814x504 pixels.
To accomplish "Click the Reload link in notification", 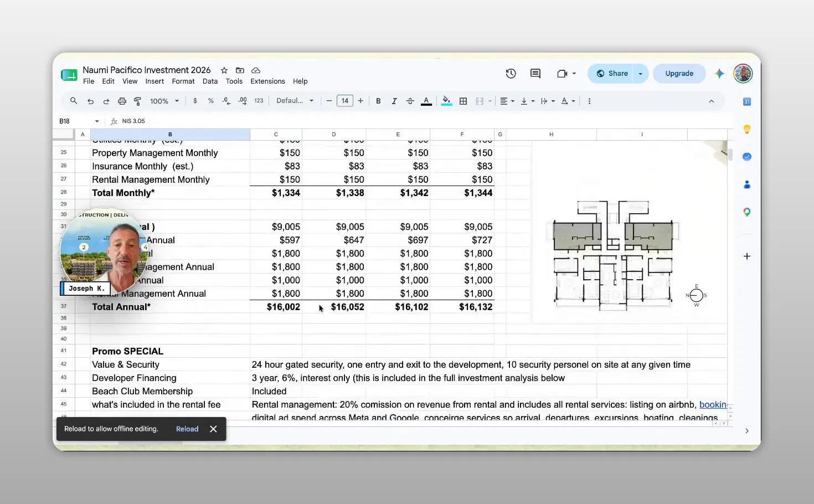I will [x=187, y=429].
